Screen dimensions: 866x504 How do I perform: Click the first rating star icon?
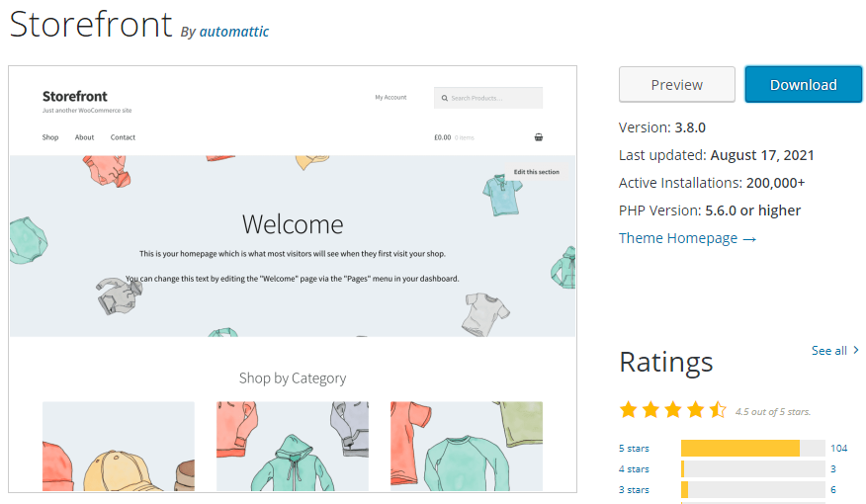(628, 409)
